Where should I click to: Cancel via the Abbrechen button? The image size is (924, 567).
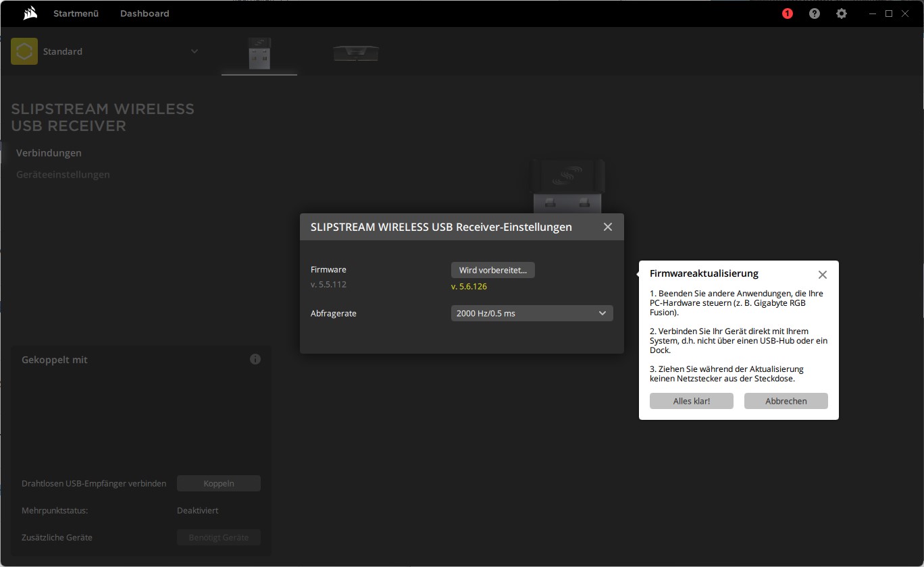coord(786,401)
